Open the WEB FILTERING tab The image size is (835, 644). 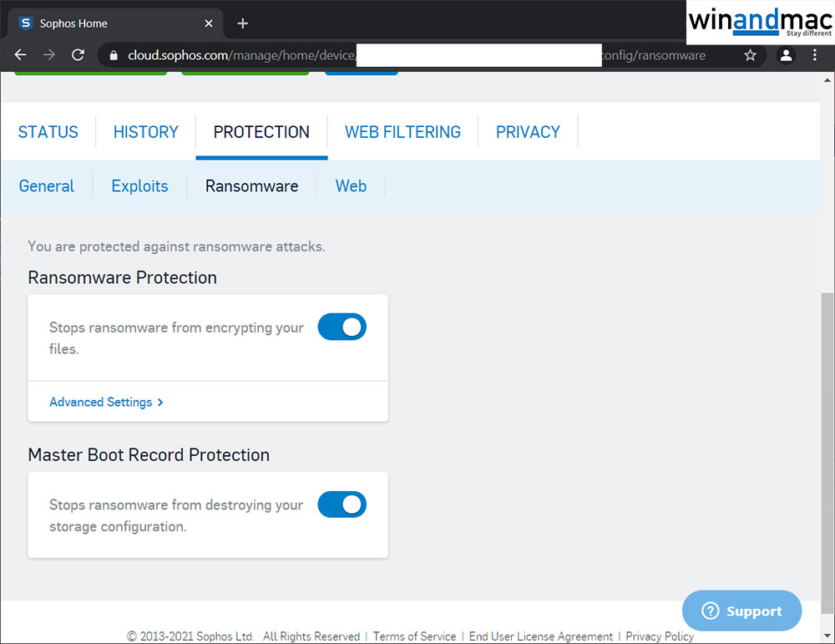402,132
